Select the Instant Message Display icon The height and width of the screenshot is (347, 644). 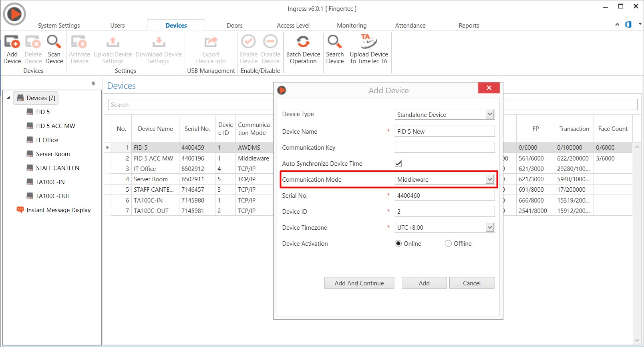(20, 210)
